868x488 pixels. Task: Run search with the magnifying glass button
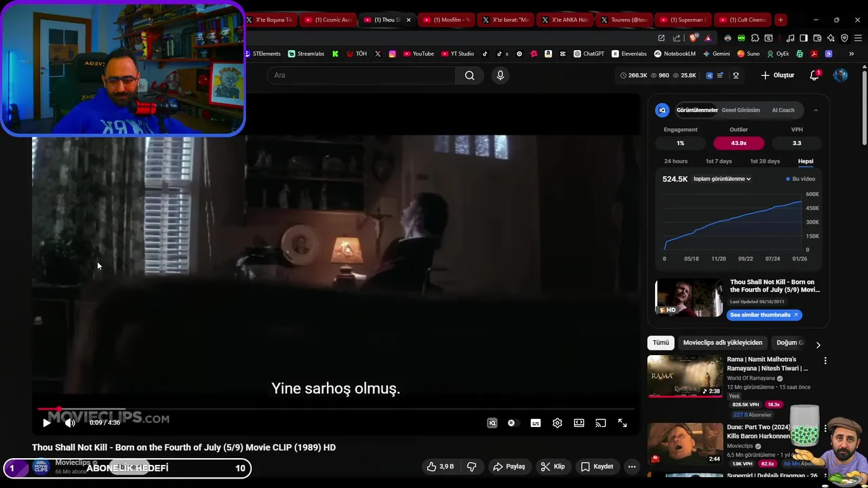(470, 75)
